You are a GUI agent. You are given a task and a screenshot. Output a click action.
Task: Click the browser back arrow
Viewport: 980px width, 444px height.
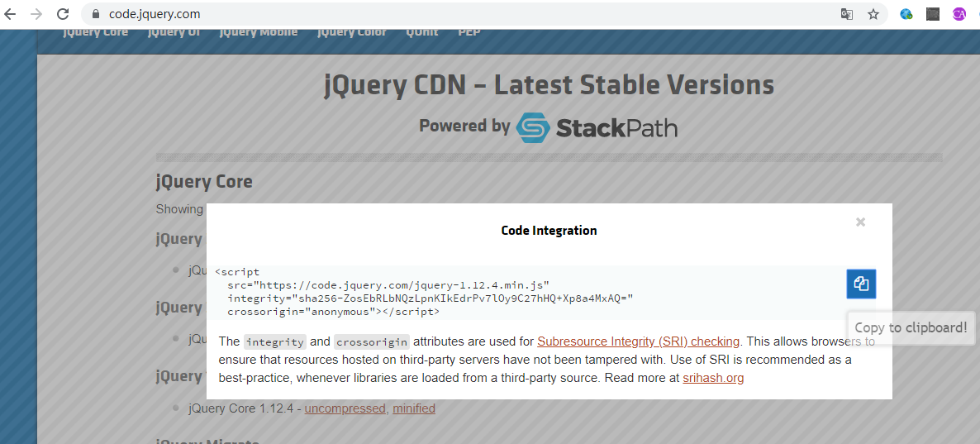click(11, 14)
